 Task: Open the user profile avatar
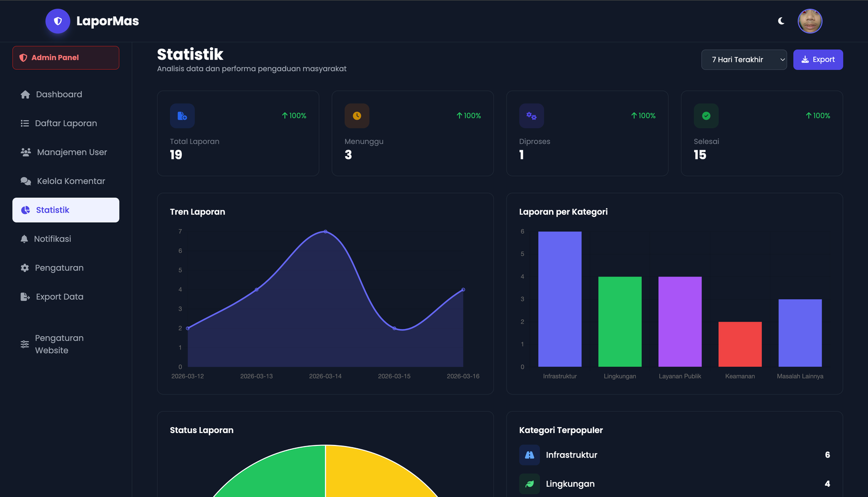(x=810, y=21)
